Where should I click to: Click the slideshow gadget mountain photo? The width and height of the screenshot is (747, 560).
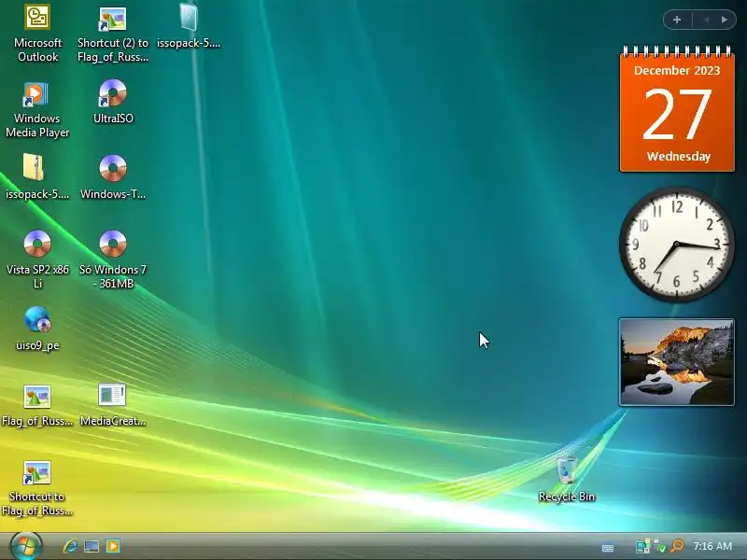point(676,362)
